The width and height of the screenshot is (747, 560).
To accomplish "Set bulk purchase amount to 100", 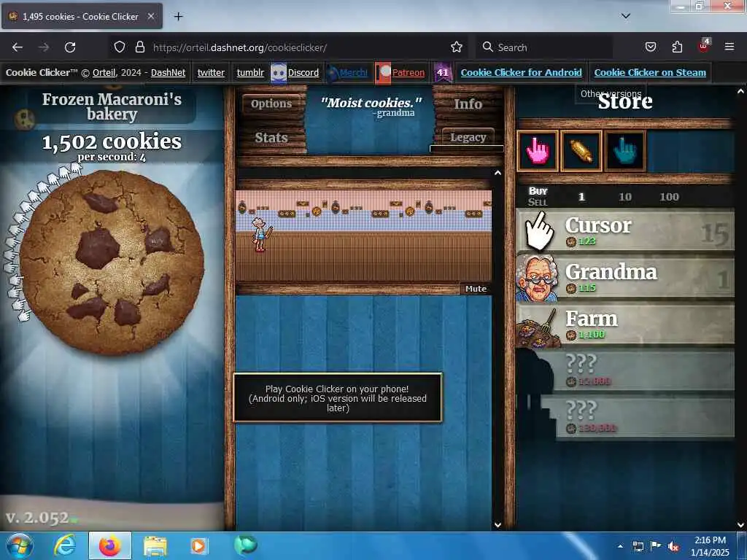I will [670, 197].
